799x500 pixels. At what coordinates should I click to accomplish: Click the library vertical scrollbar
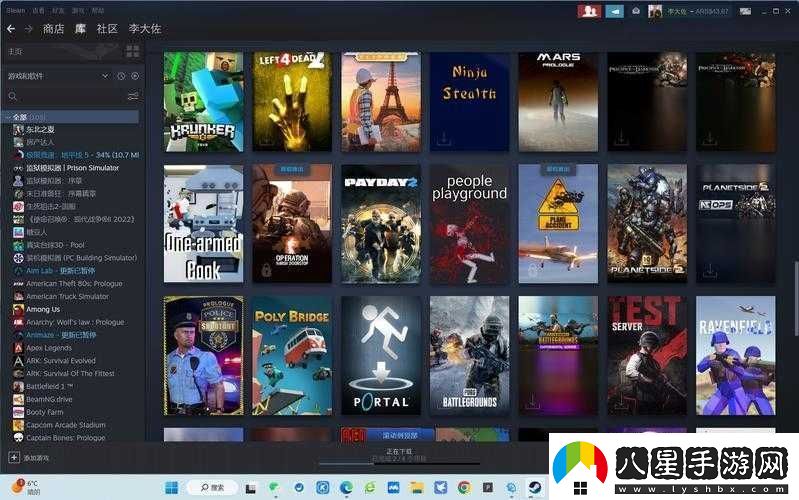795,298
